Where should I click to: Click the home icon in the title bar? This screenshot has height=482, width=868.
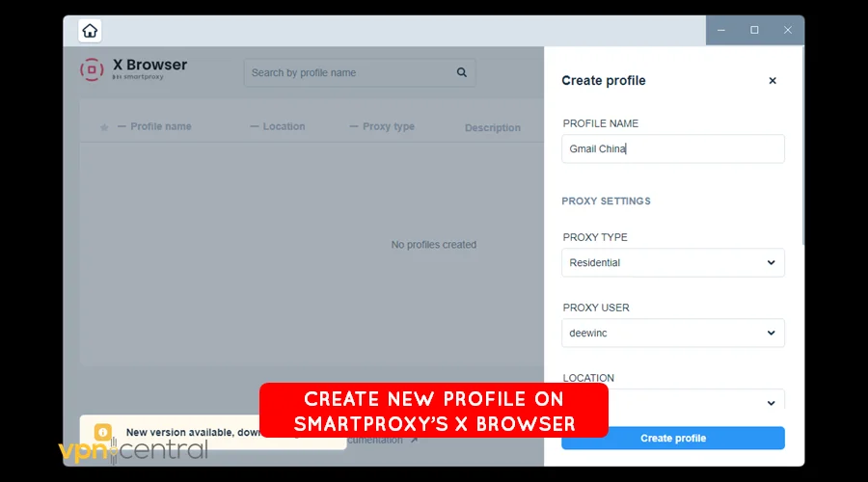[90, 31]
